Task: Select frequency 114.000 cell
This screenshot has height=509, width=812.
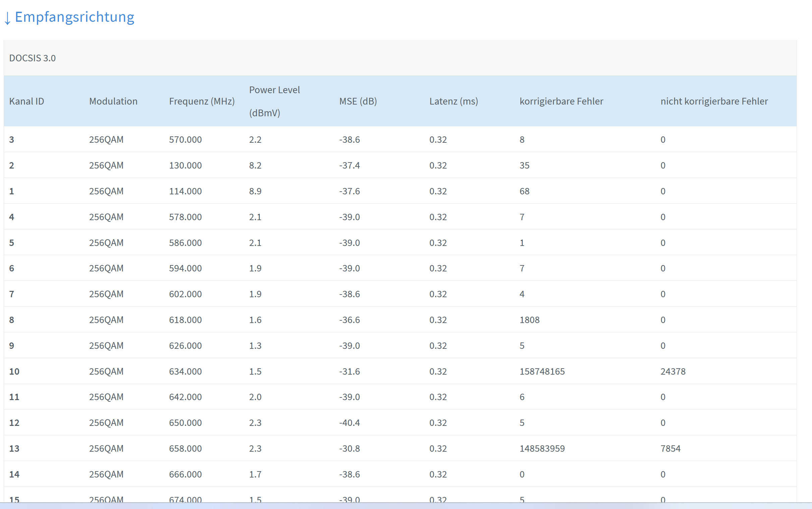Action: pyautogui.click(x=185, y=191)
